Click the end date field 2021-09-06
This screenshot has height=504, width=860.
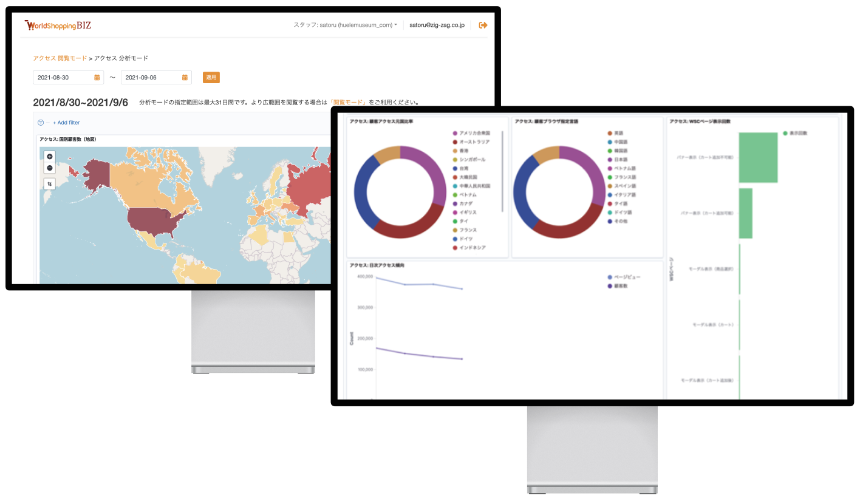point(156,78)
